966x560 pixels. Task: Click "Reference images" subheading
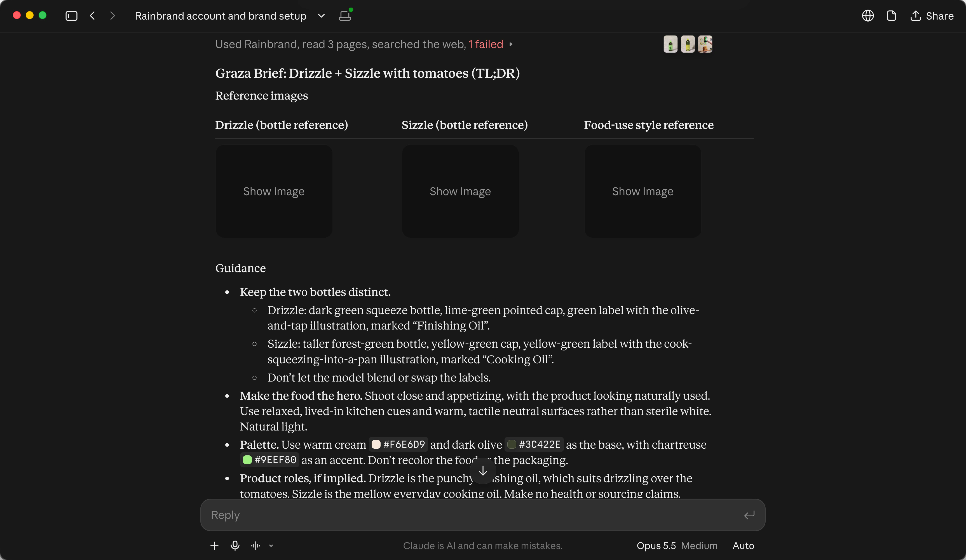[x=261, y=95]
